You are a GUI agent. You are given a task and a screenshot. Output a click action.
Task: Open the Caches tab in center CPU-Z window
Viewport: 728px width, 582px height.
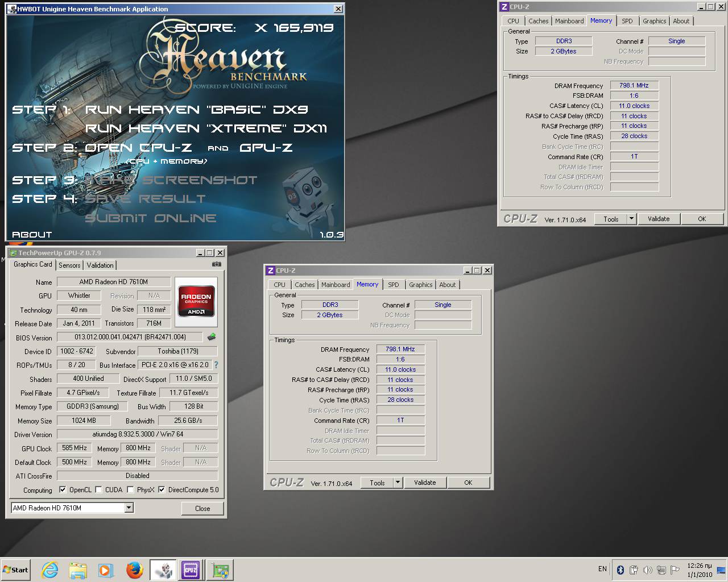point(304,285)
